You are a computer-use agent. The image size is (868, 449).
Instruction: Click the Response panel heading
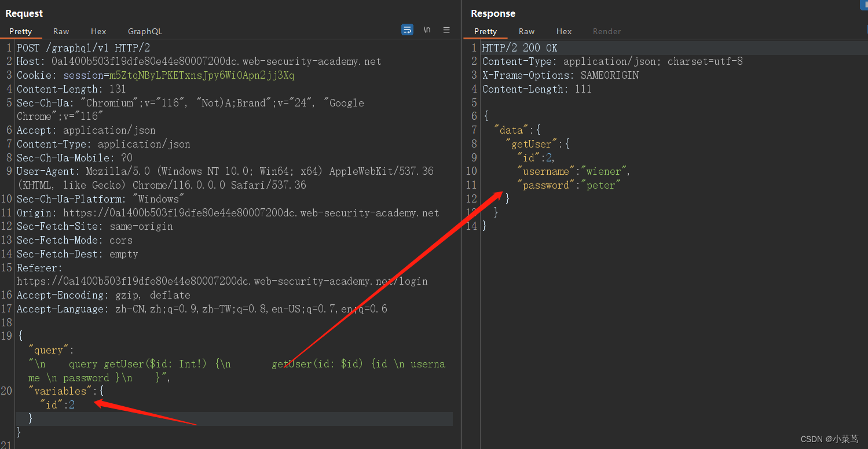tap(493, 13)
